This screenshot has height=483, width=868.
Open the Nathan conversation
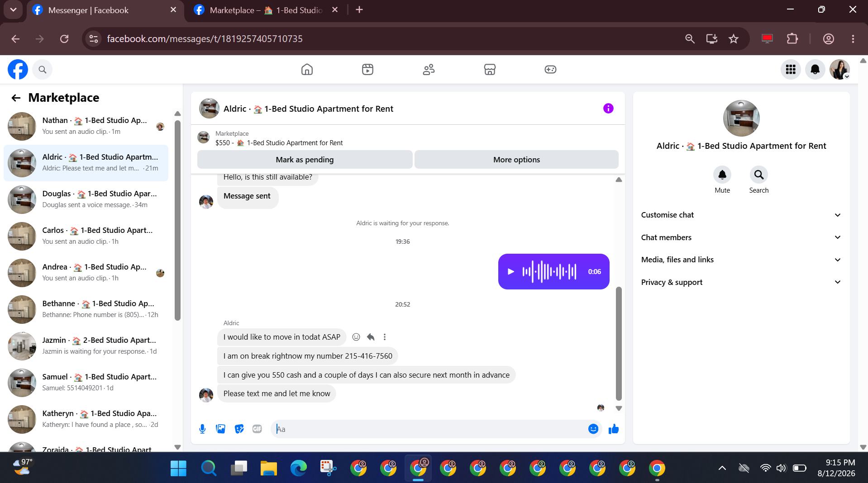(86, 126)
